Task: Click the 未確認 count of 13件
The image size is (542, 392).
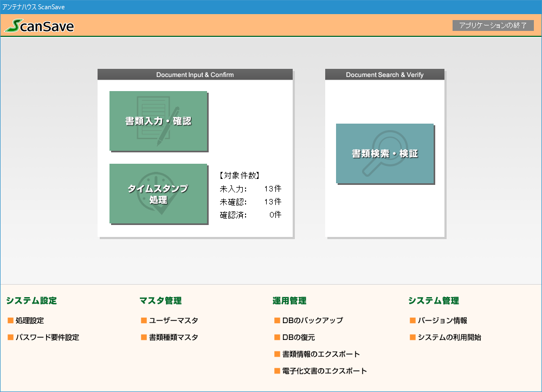Action: 273,202
